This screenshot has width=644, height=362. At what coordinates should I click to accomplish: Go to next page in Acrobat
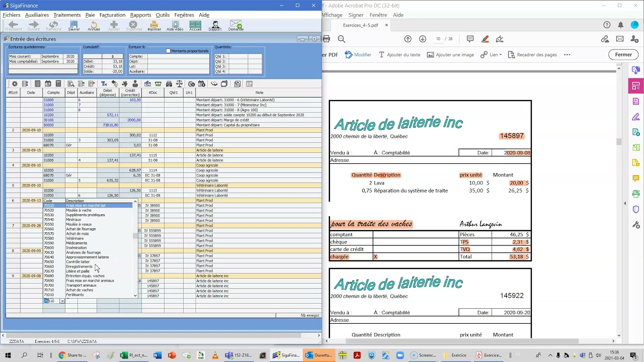(x=423, y=39)
